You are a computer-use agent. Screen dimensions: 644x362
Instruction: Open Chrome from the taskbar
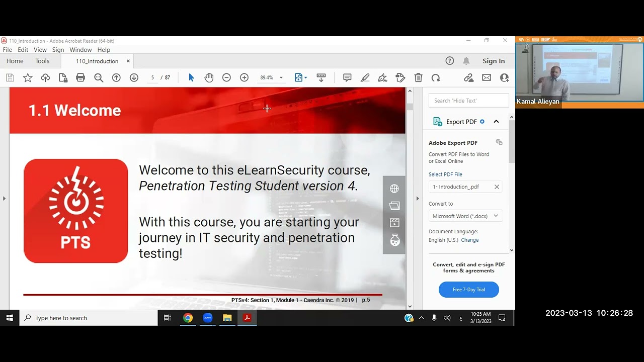[188, 318]
